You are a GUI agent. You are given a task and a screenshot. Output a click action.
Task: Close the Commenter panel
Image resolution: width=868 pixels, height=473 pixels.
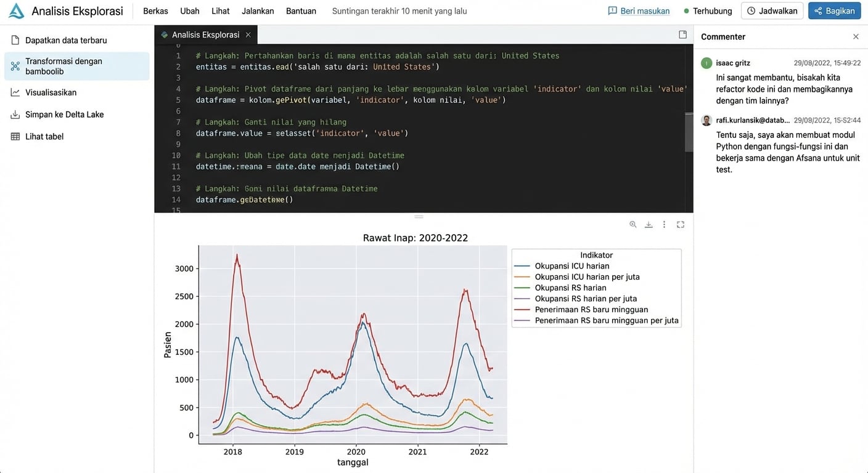point(856,37)
